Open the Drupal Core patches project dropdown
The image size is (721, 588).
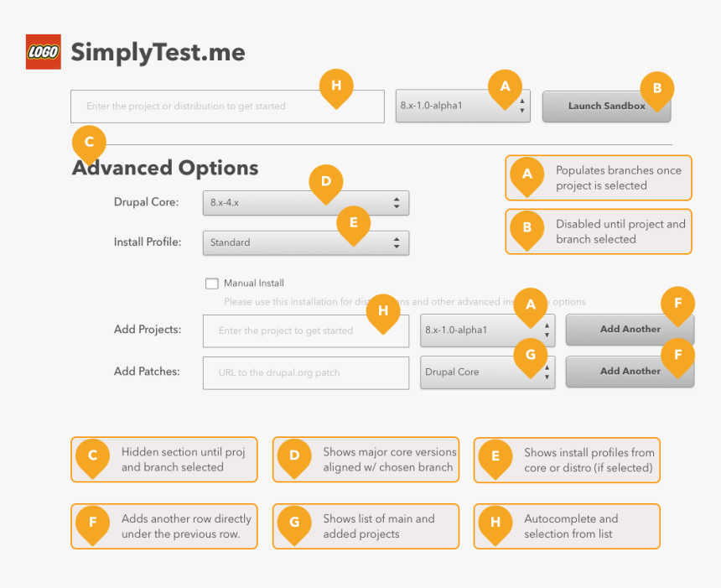tap(486, 372)
